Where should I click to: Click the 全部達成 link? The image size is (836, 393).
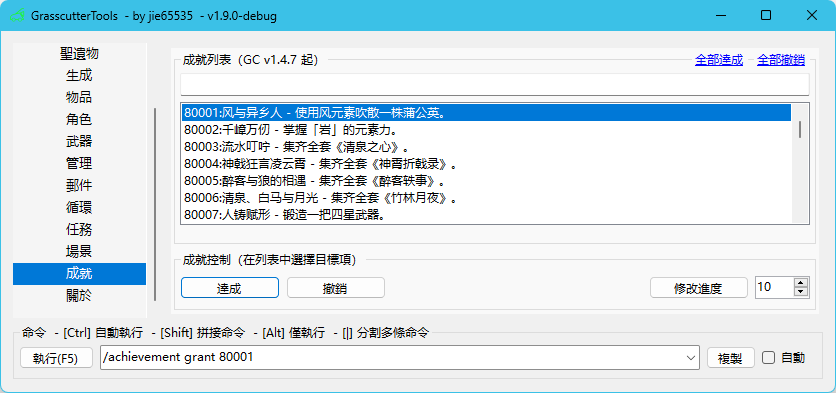719,60
